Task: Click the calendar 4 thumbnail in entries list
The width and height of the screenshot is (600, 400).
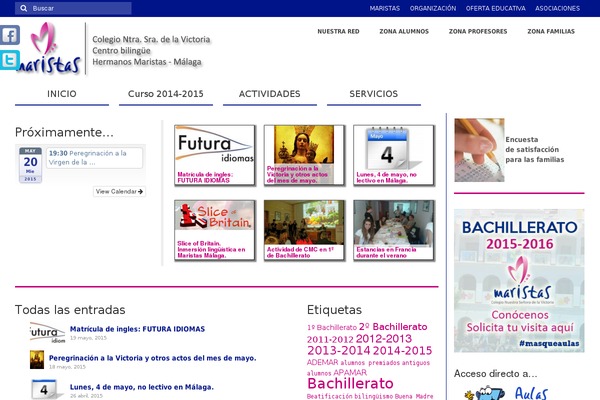Action: pos(46,390)
